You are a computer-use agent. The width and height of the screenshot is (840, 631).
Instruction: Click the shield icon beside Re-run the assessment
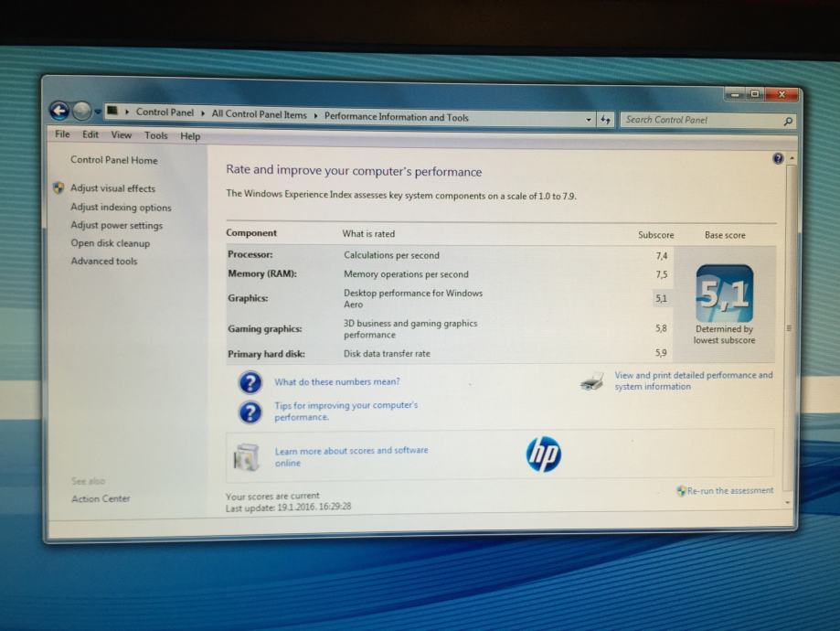coord(681,490)
